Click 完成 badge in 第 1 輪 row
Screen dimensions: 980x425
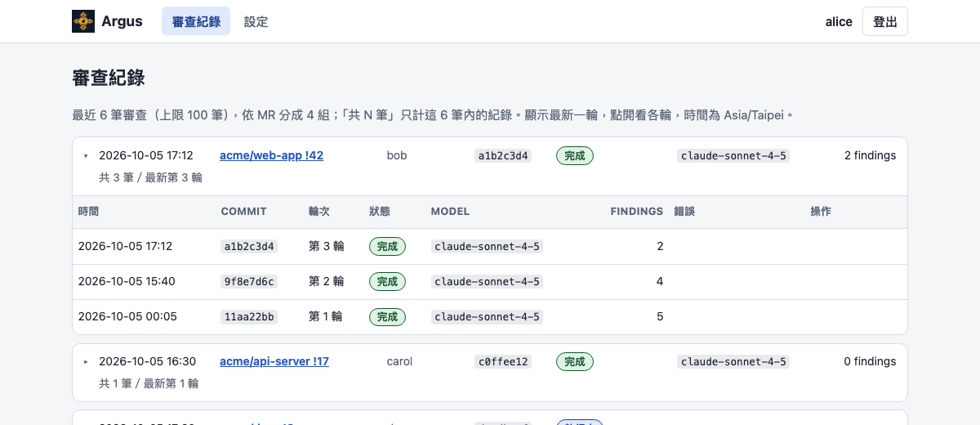tap(388, 316)
